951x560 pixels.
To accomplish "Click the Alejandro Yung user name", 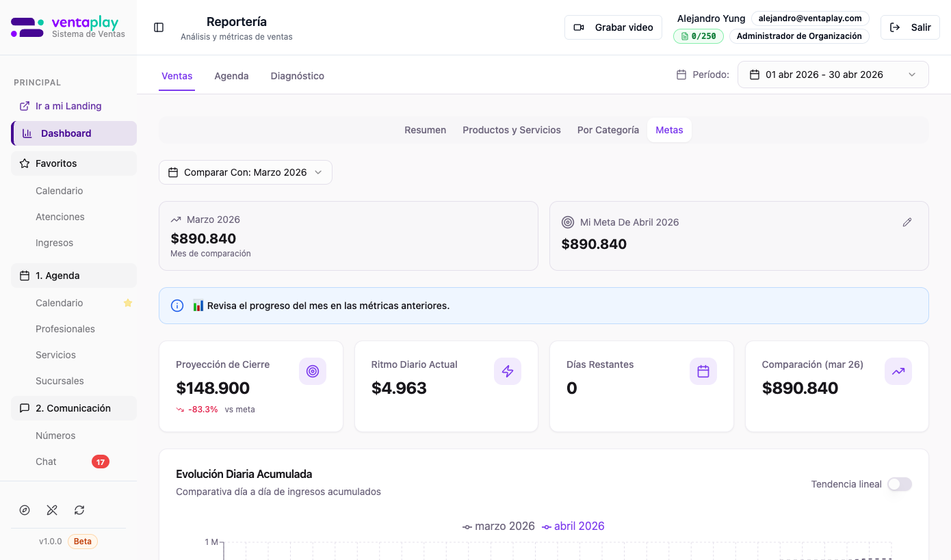I will (x=712, y=18).
